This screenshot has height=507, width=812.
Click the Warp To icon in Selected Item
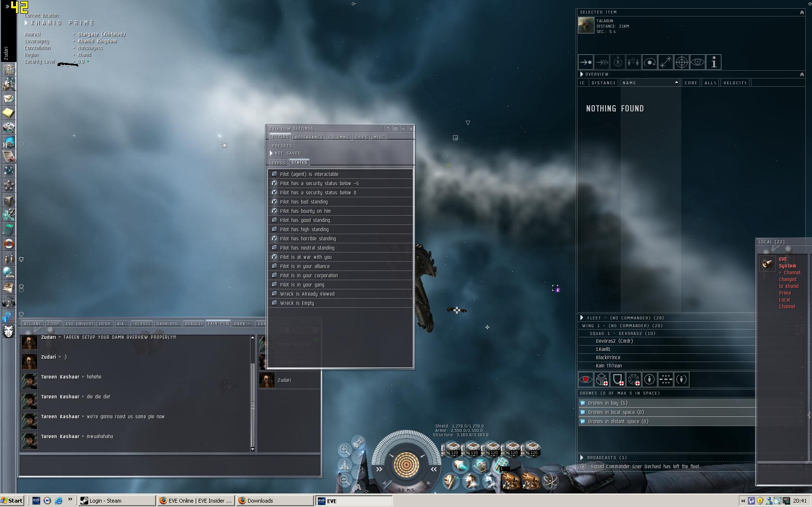[x=602, y=62]
